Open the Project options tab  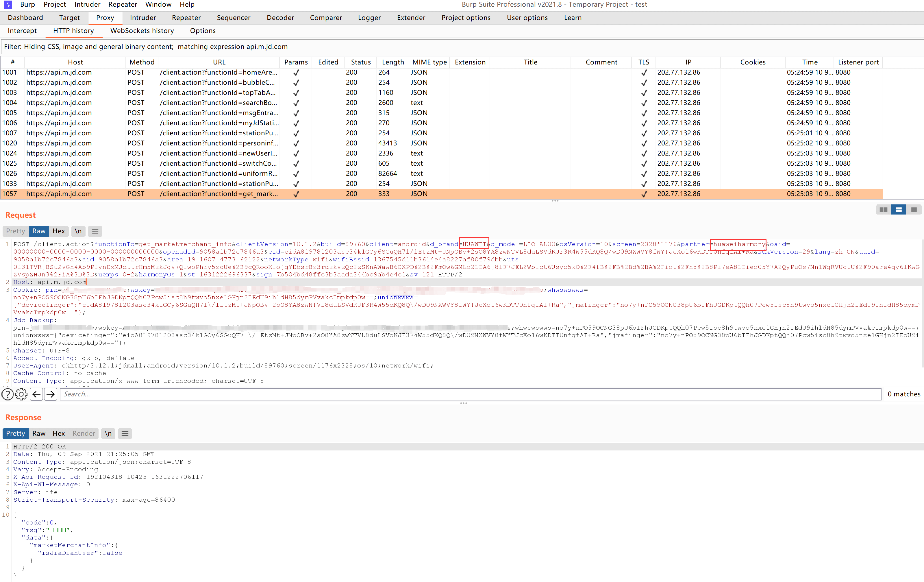tap(466, 18)
